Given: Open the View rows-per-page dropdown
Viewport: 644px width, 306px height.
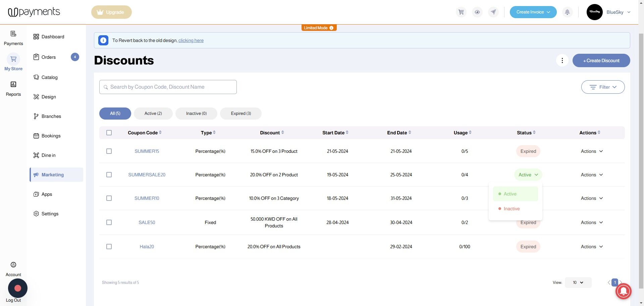Looking at the screenshot, I should 578,282.
